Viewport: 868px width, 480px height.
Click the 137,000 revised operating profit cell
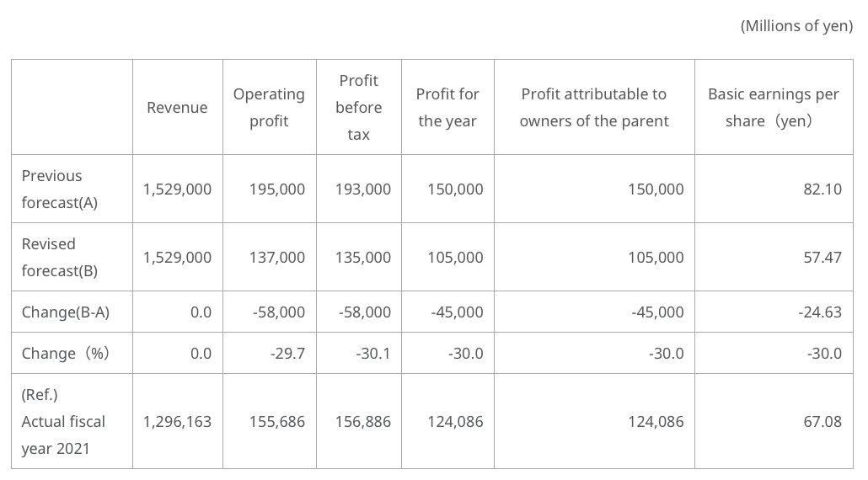tap(277, 257)
